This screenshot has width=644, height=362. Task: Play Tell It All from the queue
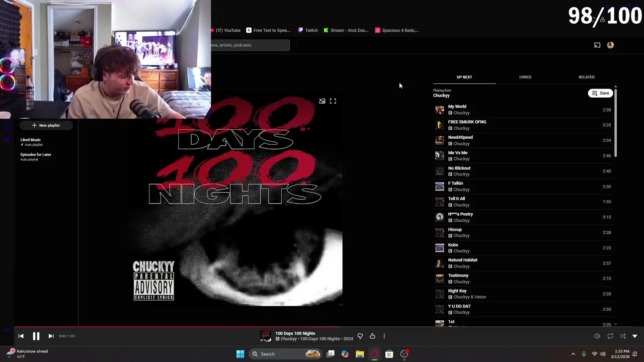[523, 202]
